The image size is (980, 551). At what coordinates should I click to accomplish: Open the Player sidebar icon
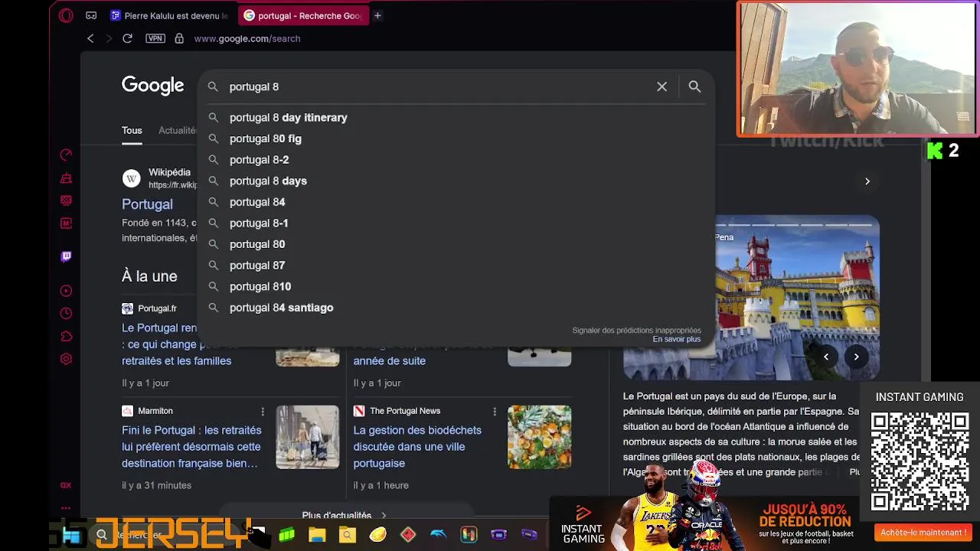[x=66, y=291]
